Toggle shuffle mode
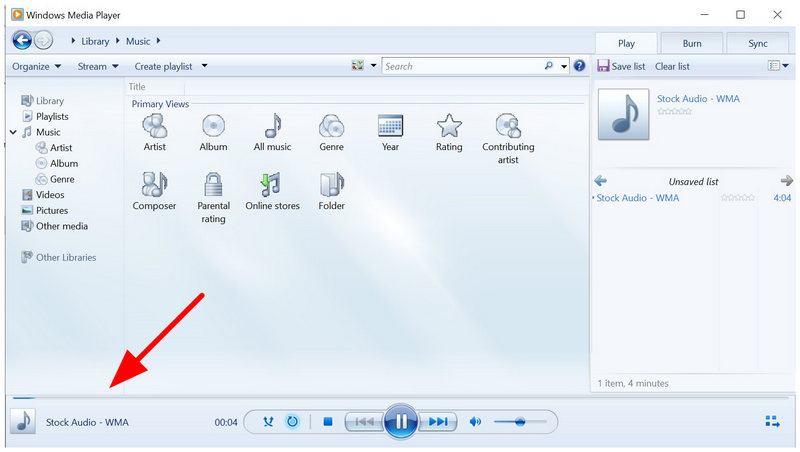The height and width of the screenshot is (452, 800). (268, 422)
